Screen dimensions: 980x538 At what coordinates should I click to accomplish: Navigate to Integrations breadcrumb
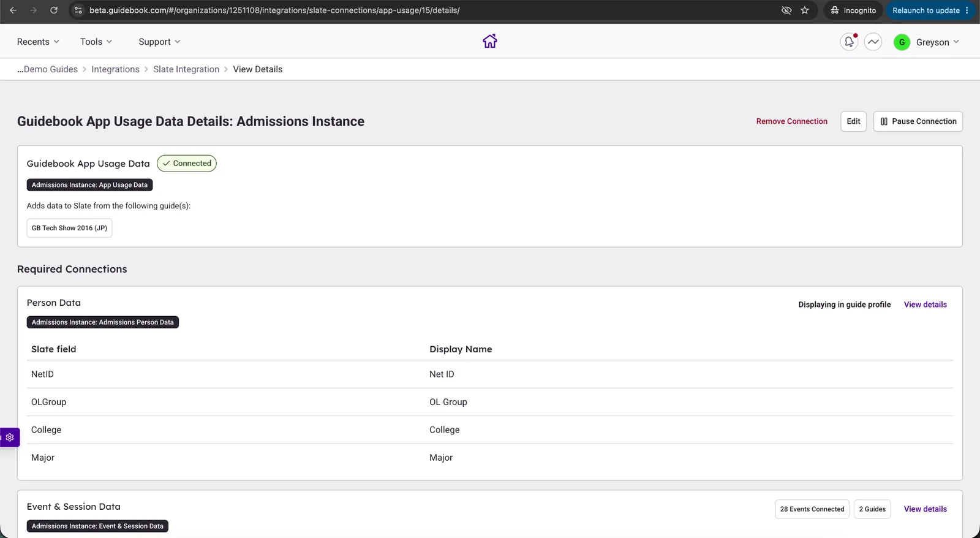[115, 69]
